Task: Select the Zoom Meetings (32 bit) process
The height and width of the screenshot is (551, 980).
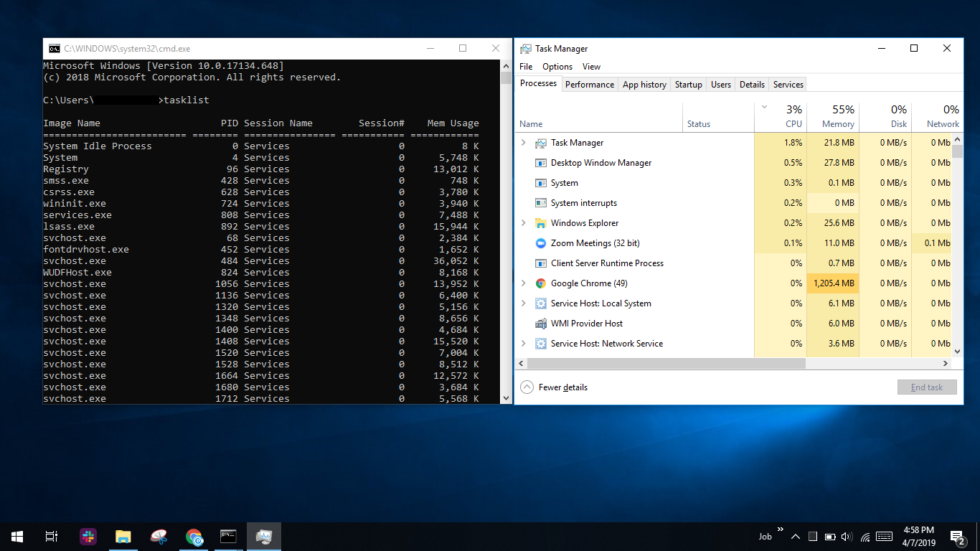Action: [595, 243]
